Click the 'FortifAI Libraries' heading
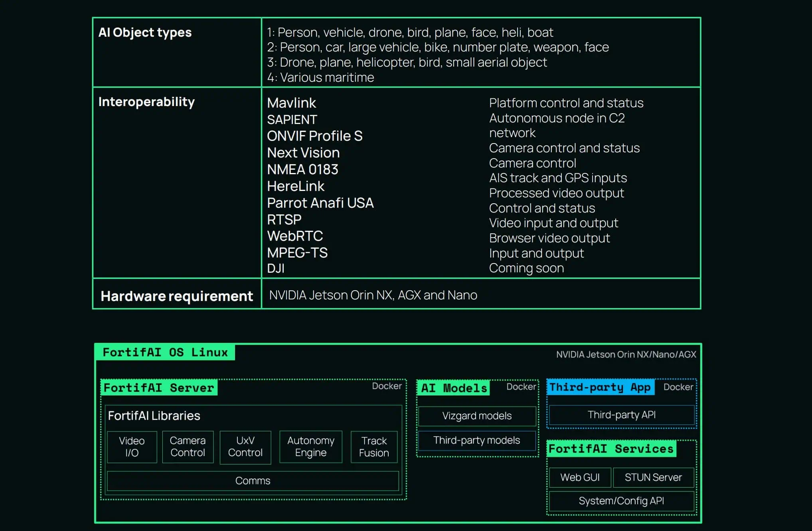Image resolution: width=812 pixels, height=531 pixels. 154,416
